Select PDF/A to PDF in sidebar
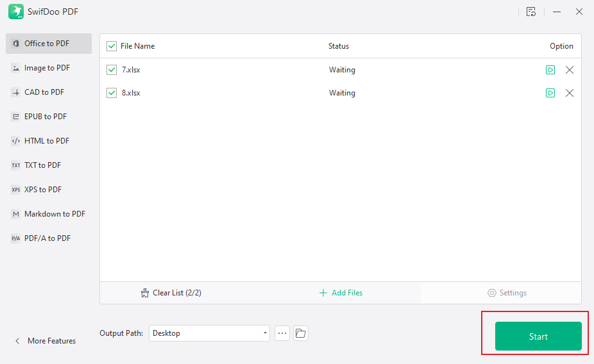The width and height of the screenshot is (594, 364). click(49, 238)
